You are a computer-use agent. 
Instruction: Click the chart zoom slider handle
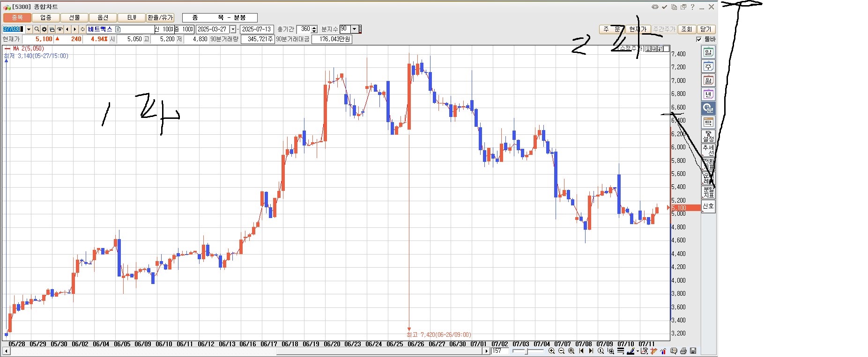(527, 351)
